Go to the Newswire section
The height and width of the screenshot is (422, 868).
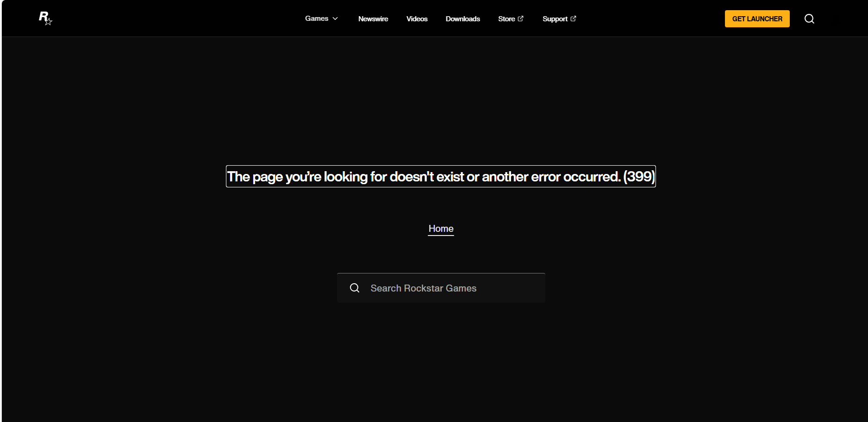pyautogui.click(x=373, y=19)
